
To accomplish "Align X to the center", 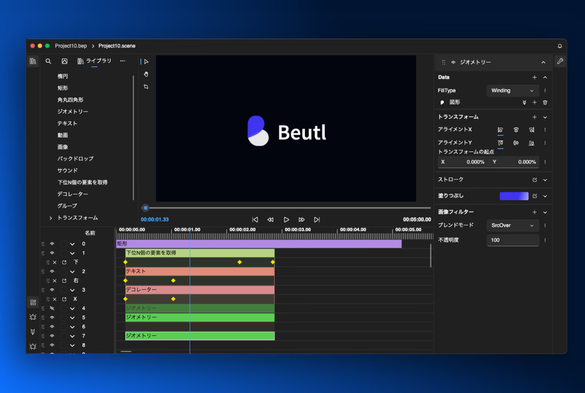I will [x=516, y=130].
